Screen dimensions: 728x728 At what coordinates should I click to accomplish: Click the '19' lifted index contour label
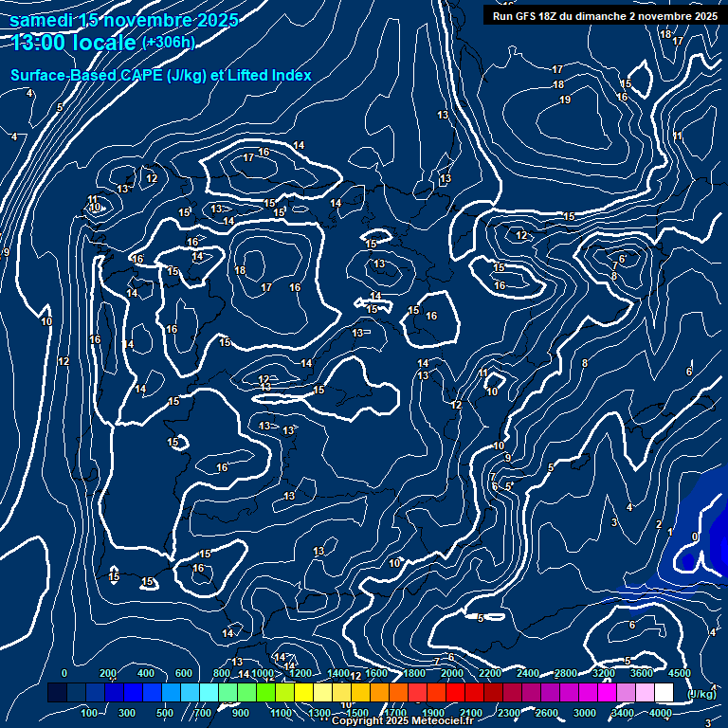click(565, 100)
